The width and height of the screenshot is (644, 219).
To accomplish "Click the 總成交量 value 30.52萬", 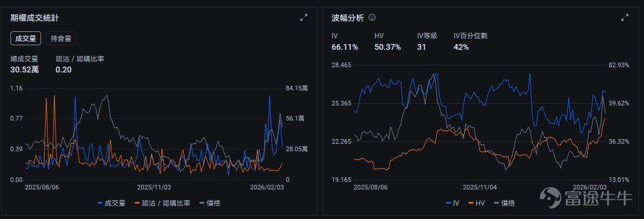I will pos(25,70).
